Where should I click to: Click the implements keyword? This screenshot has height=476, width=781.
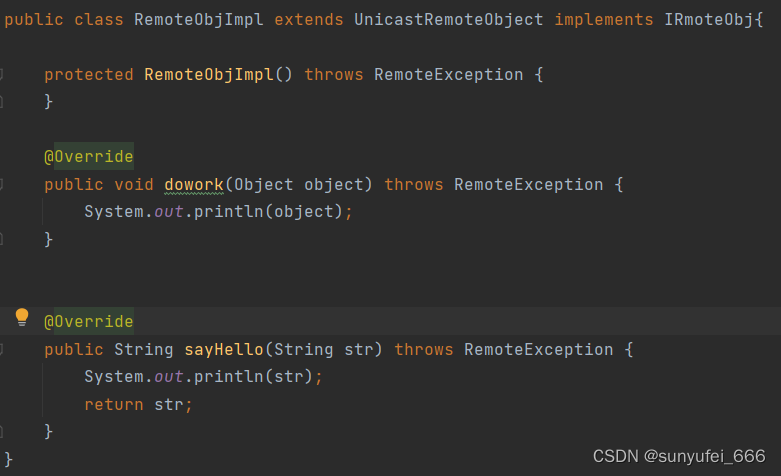coord(604,19)
